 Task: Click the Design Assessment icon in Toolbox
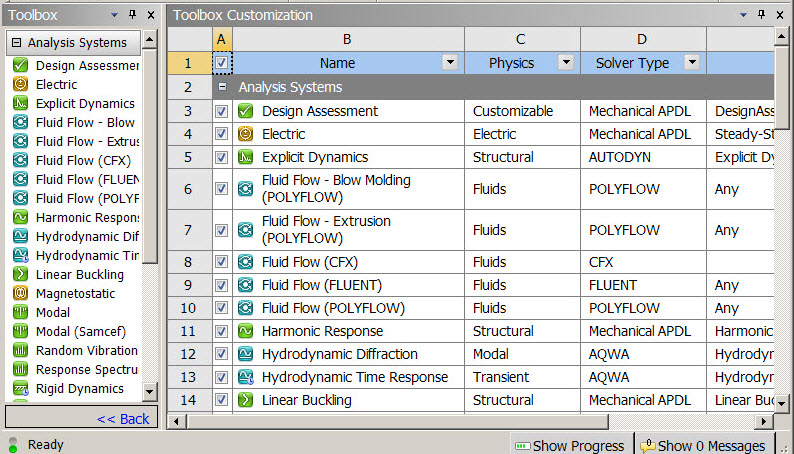coord(20,65)
